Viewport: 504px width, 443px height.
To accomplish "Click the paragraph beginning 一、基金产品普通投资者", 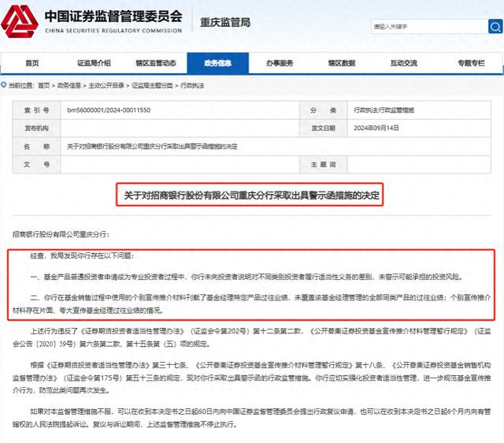I will coord(246,277).
